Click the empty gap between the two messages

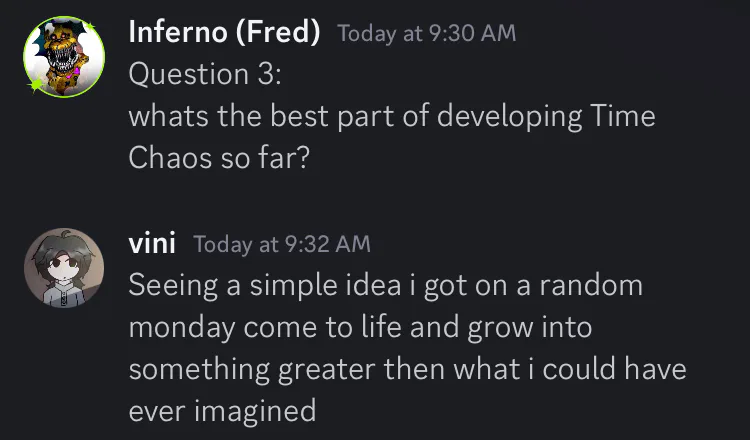[x=375, y=200]
